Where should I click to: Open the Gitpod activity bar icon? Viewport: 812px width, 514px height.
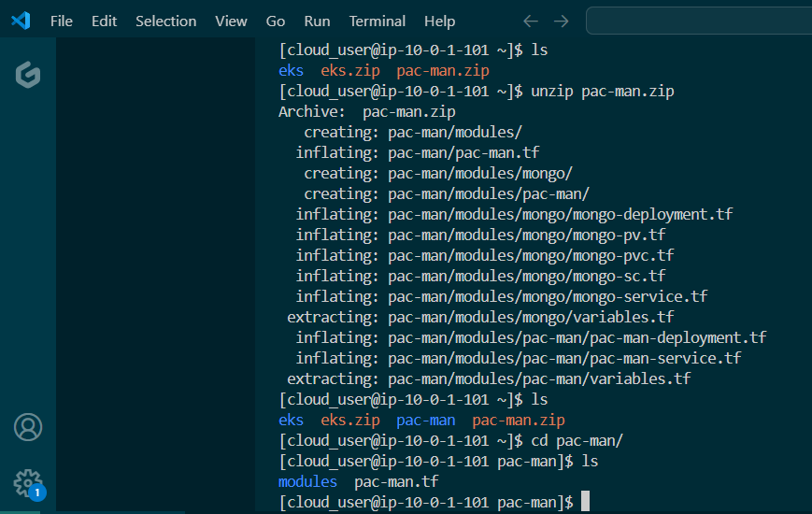(28, 75)
